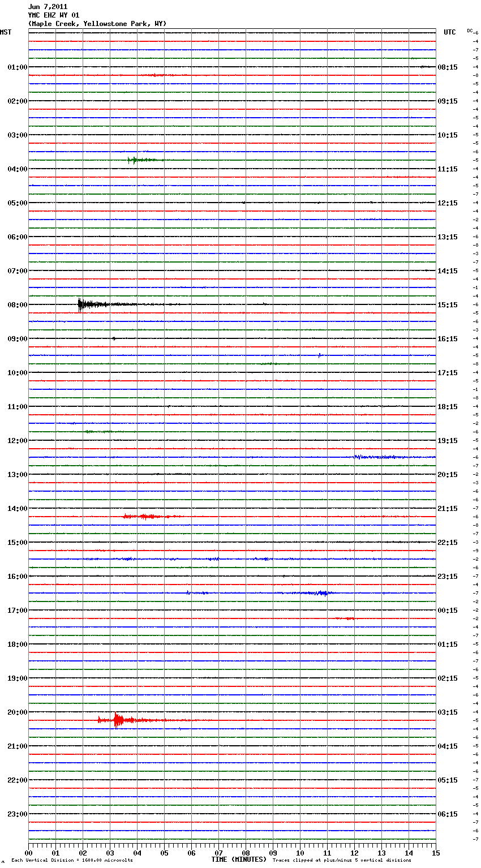The image size is (481, 868).
Task: Click the "12" minute tick label
Action: [x=354, y=853]
